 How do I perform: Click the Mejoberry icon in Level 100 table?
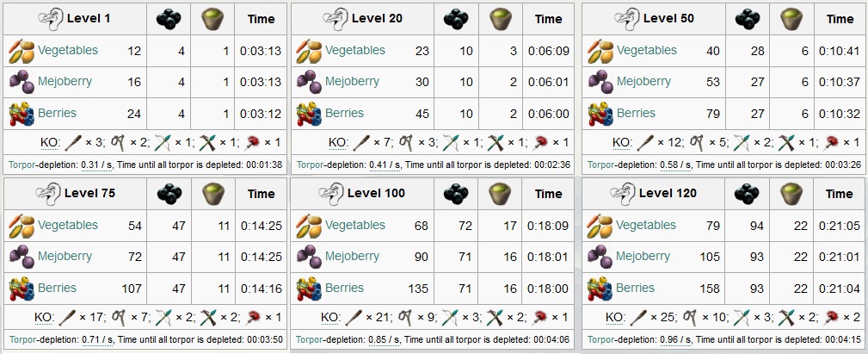point(309,257)
